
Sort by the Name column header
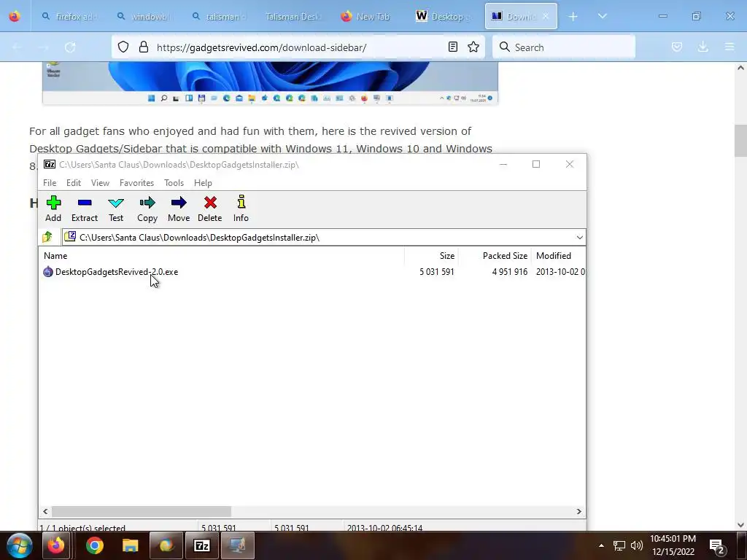tap(222, 256)
